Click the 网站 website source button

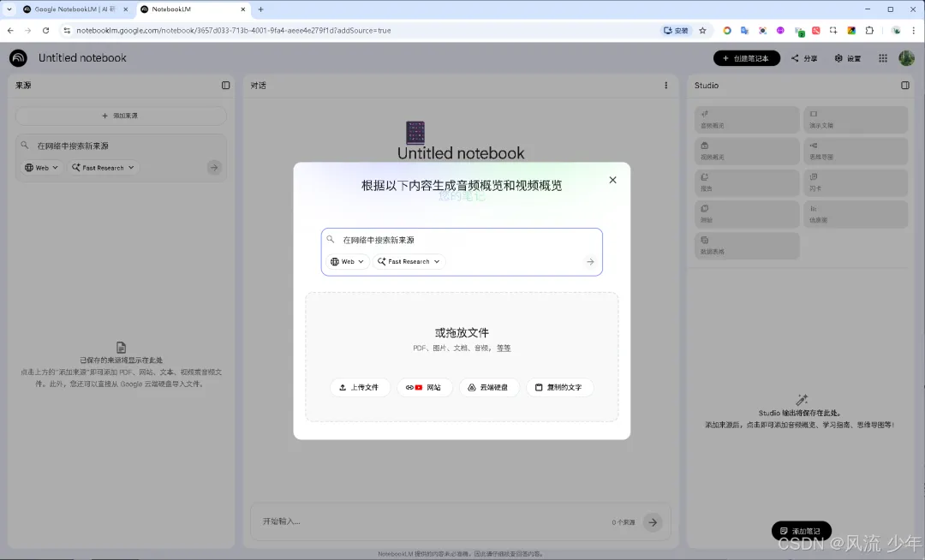[x=424, y=387]
